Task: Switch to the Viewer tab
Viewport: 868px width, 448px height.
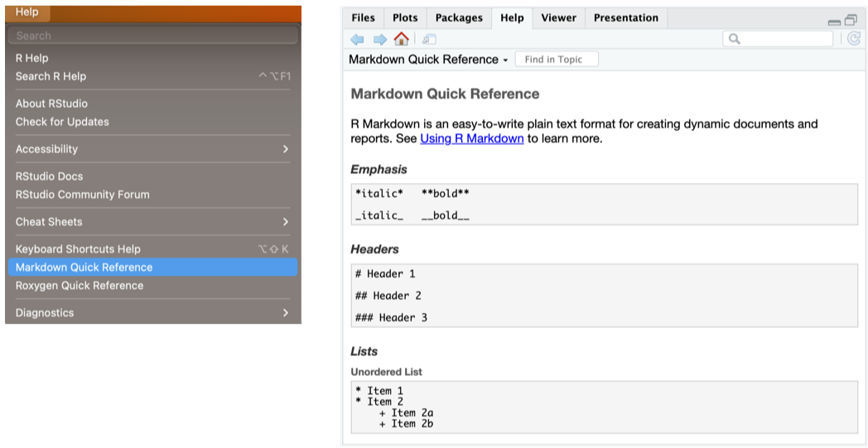Action: (558, 17)
